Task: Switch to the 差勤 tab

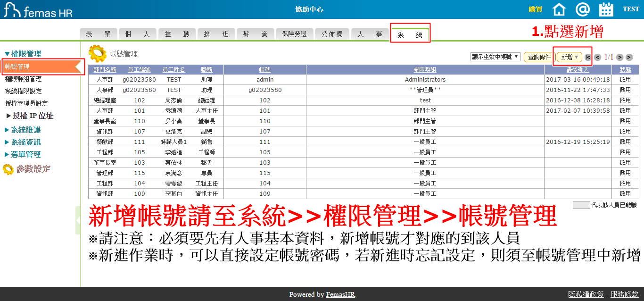Action: point(177,34)
